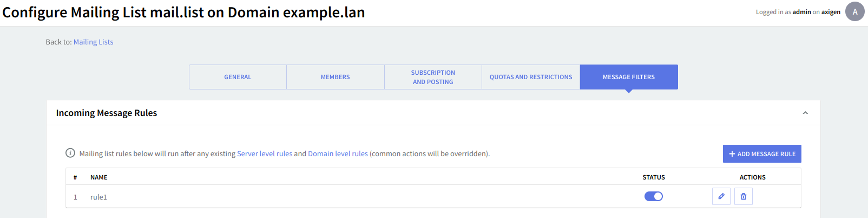Click the Incoming Message Rules panel title
868x218 pixels.
107,113
